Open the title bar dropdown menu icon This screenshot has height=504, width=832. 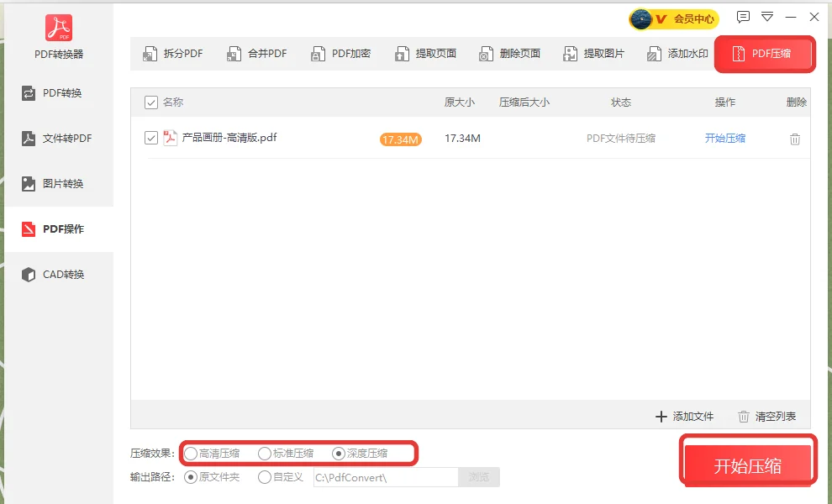click(x=767, y=17)
